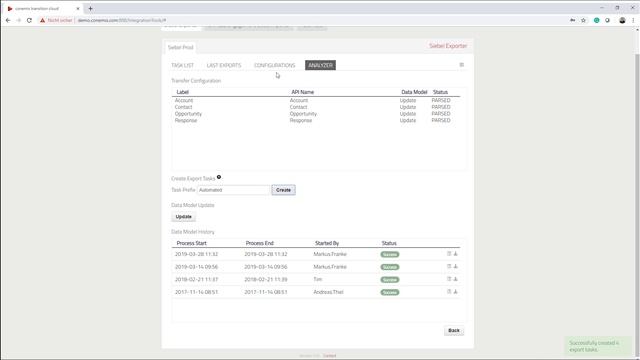640x360 pixels.
Task: Open saved passwords key icon
Action: pyautogui.click(x=573, y=20)
